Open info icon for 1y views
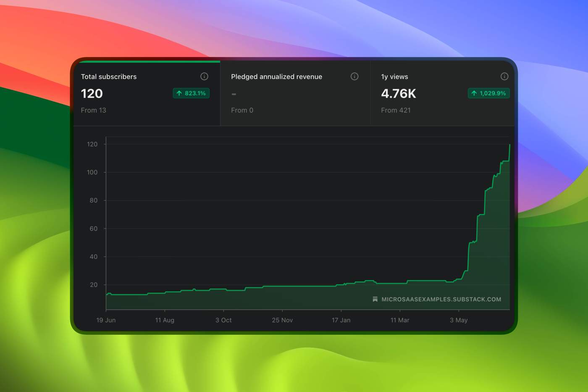The height and width of the screenshot is (392, 588). click(x=504, y=76)
